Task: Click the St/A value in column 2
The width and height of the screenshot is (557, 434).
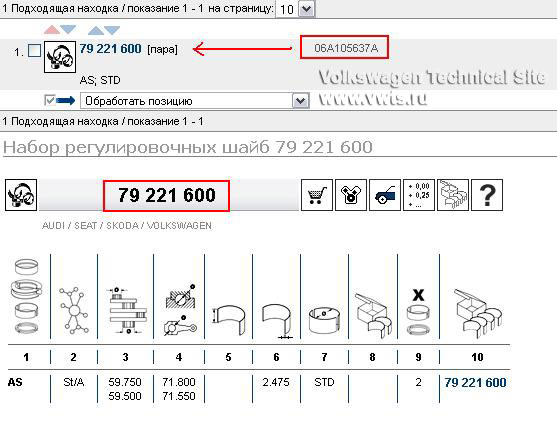Action: click(74, 382)
